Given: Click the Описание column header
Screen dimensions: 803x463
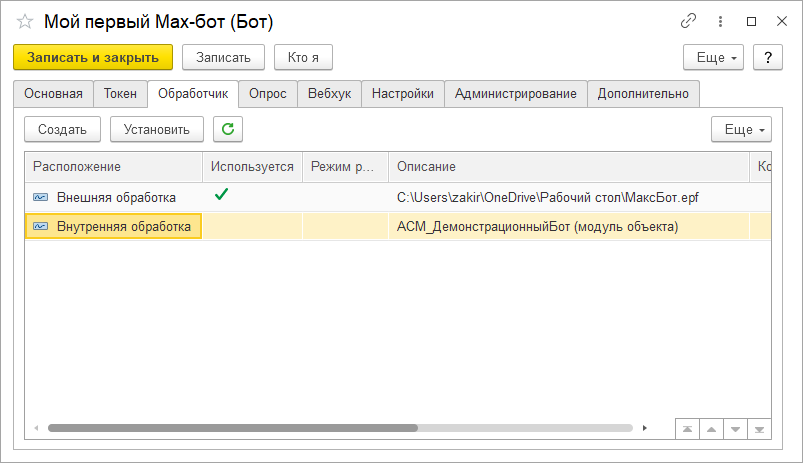Looking at the screenshot, I should pyautogui.click(x=569, y=166).
